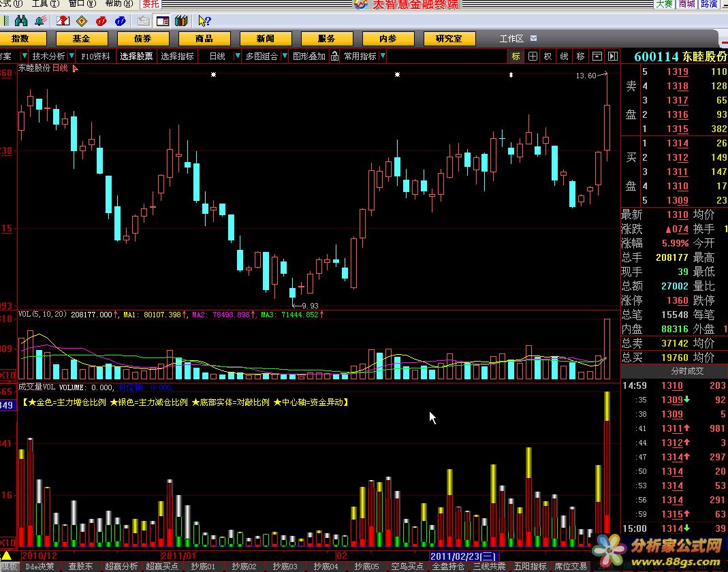Click the first star marker atop chart
This screenshot has width=728, height=572.
[213, 74]
